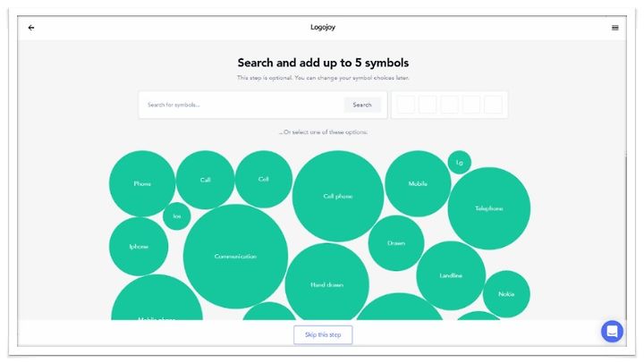This screenshot has height=363, width=644.
Task: Select the Drawn bubble
Action: (396, 243)
